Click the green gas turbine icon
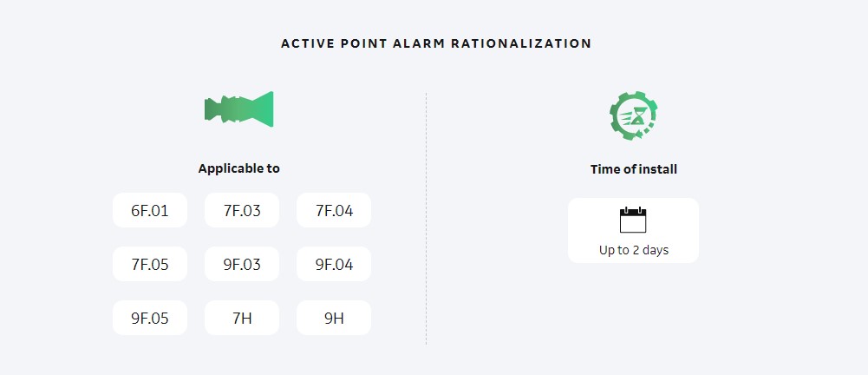 coord(238,109)
